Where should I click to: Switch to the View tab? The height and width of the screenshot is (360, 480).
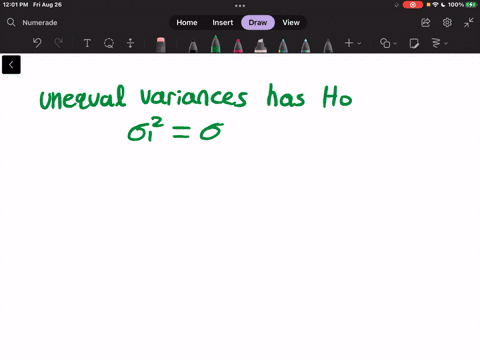pos(291,22)
